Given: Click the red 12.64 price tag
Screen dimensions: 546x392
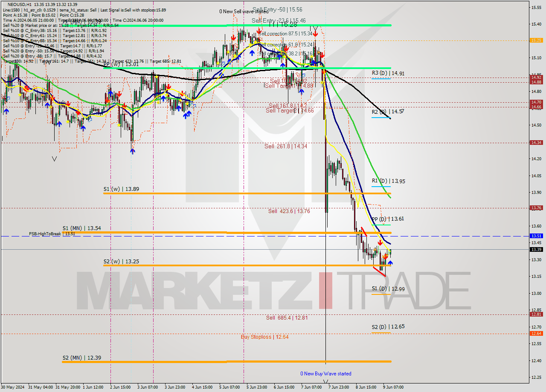Looking at the screenshot, I should click(x=536, y=333).
